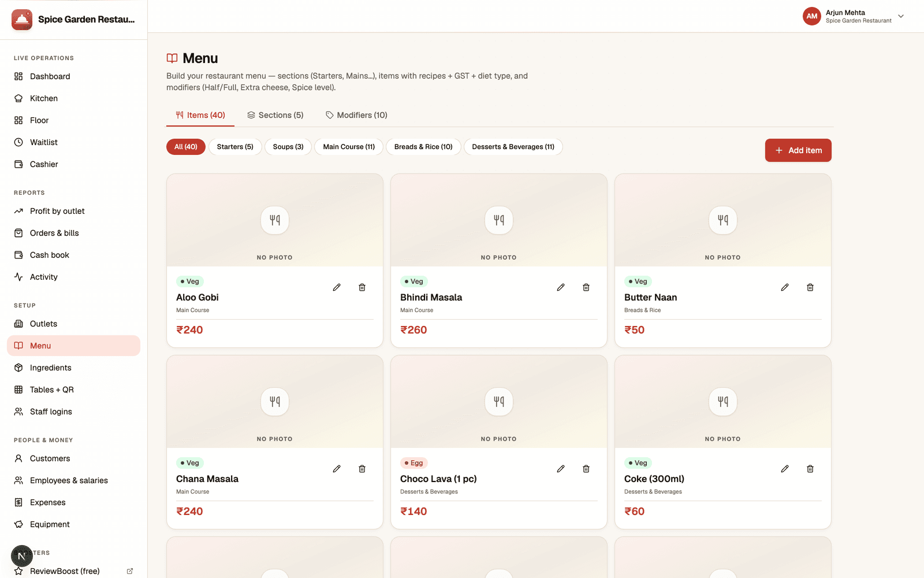Click the Coke (300ml) photo placeholder

[723, 402]
